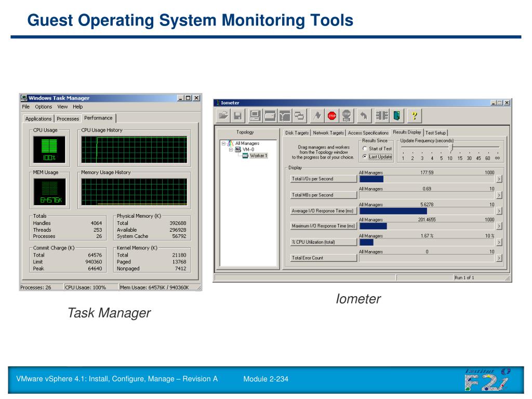Click the 201.4655 maximum response time value

click(x=427, y=220)
